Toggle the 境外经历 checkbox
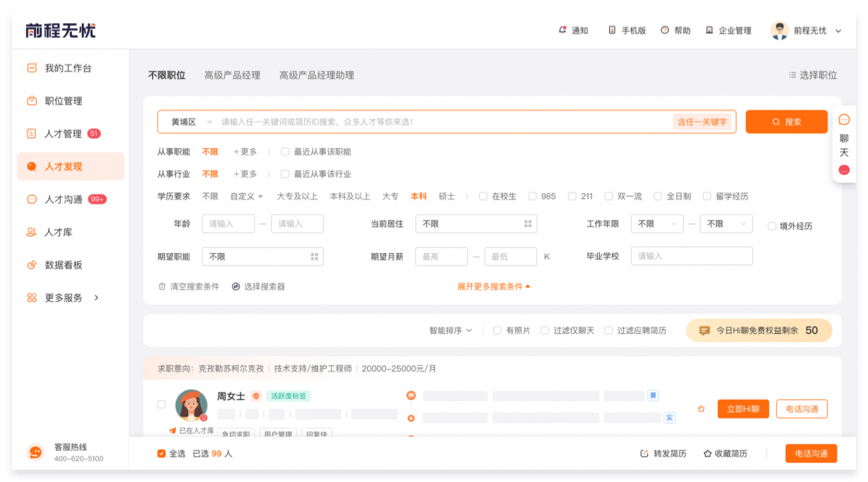Image resolution: width=868 pixels, height=482 pixels. [x=772, y=226]
